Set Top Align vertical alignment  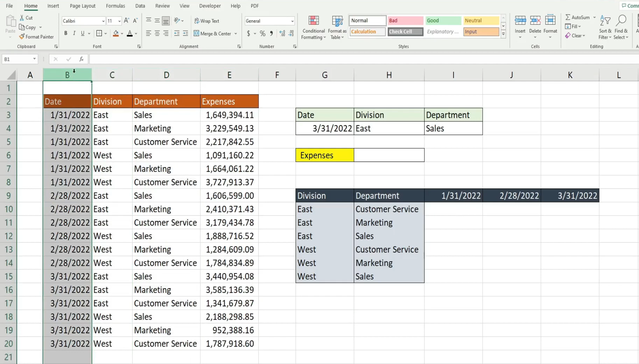149,21
